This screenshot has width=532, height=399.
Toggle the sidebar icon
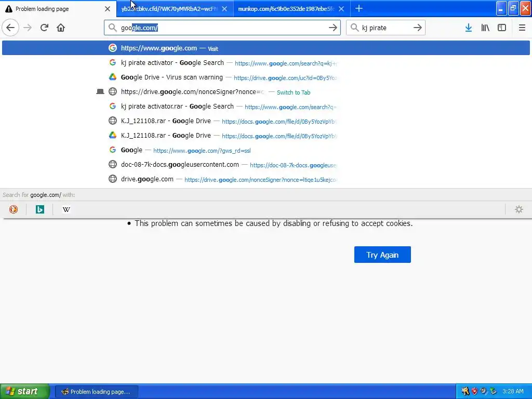[x=502, y=28]
